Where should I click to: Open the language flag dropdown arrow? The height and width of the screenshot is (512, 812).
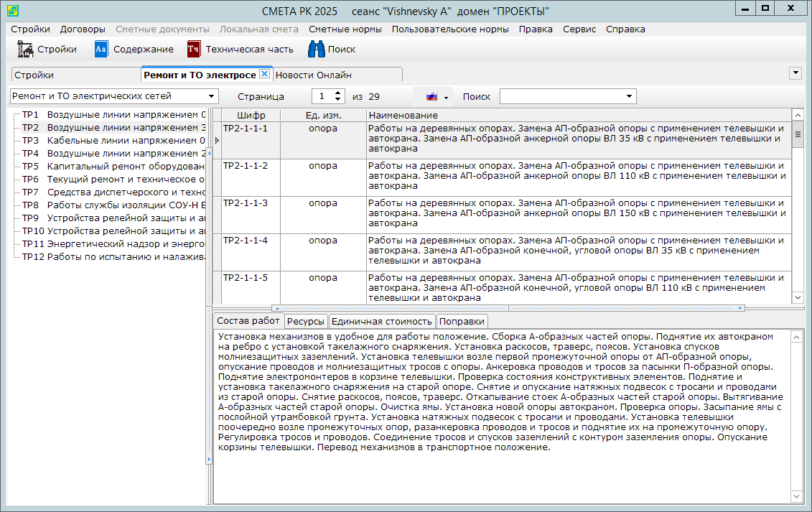(x=446, y=98)
